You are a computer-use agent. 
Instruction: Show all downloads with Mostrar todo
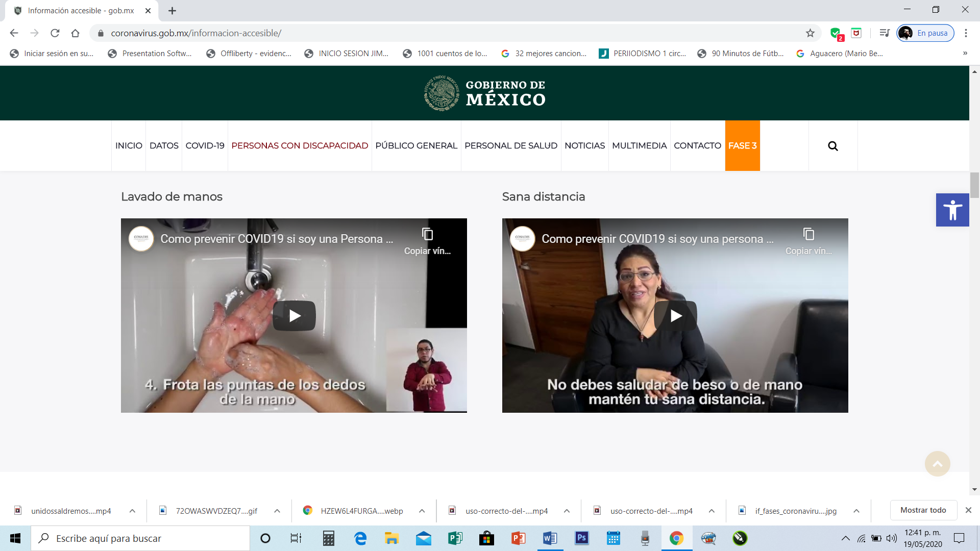[x=923, y=510]
